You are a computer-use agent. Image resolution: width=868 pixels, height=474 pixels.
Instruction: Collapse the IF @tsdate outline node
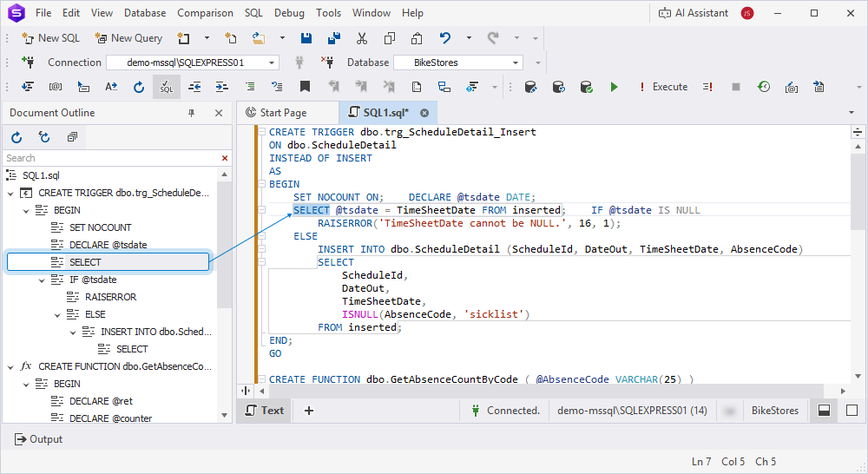[42, 280]
